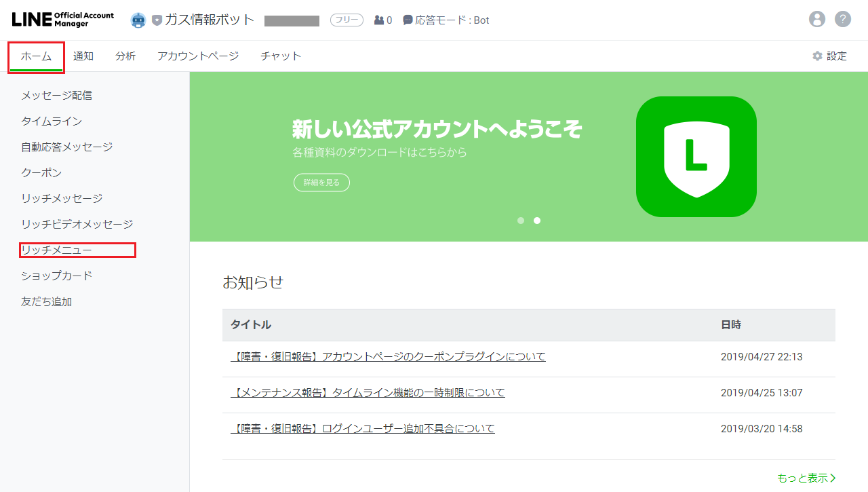Image resolution: width=868 pixels, height=492 pixels.
Task: Open メッセージ配信 in the sidebar
Action: (56, 95)
